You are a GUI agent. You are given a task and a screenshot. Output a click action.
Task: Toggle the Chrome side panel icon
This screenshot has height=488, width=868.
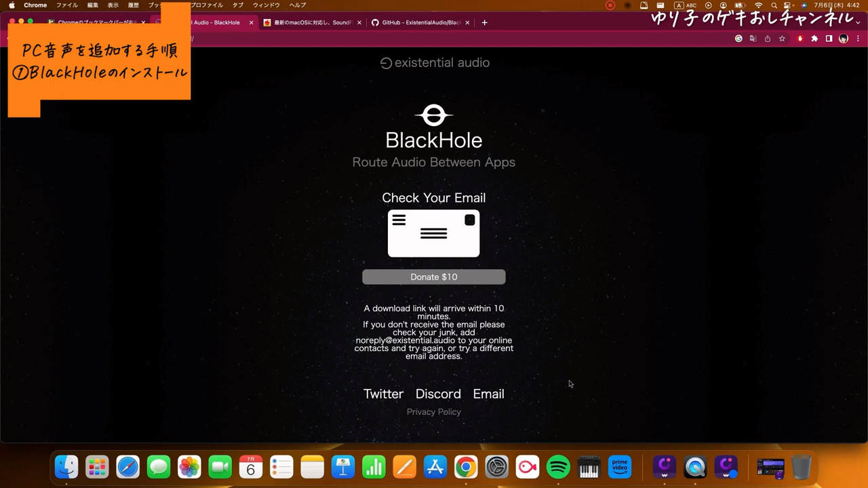coord(829,39)
